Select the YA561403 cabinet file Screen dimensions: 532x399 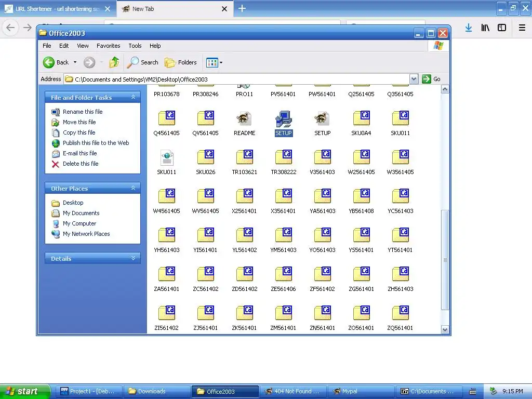pyautogui.click(x=322, y=196)
